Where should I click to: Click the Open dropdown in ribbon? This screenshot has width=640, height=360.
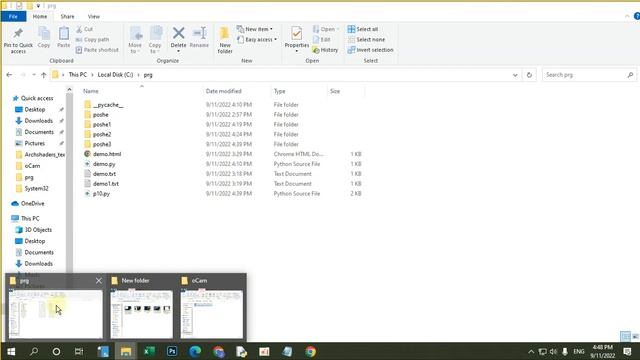(326, 29)
